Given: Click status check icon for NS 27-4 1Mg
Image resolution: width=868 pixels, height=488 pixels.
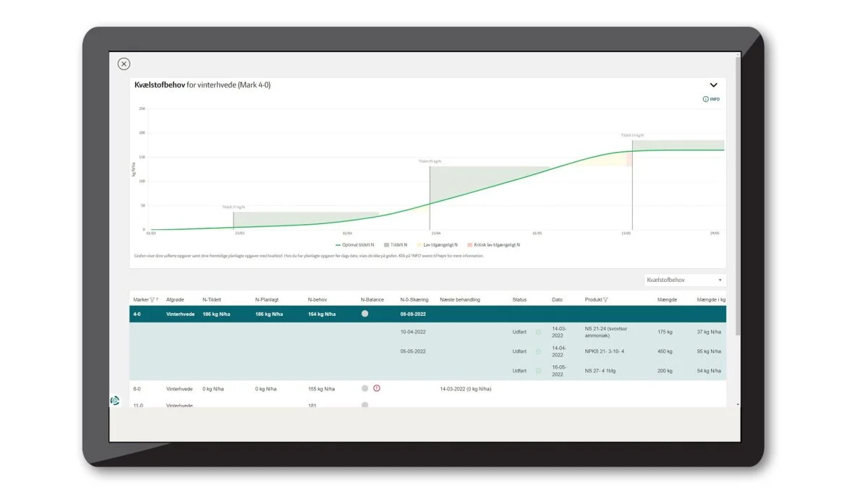Looking at the screenshot, I should coord(538,370).
